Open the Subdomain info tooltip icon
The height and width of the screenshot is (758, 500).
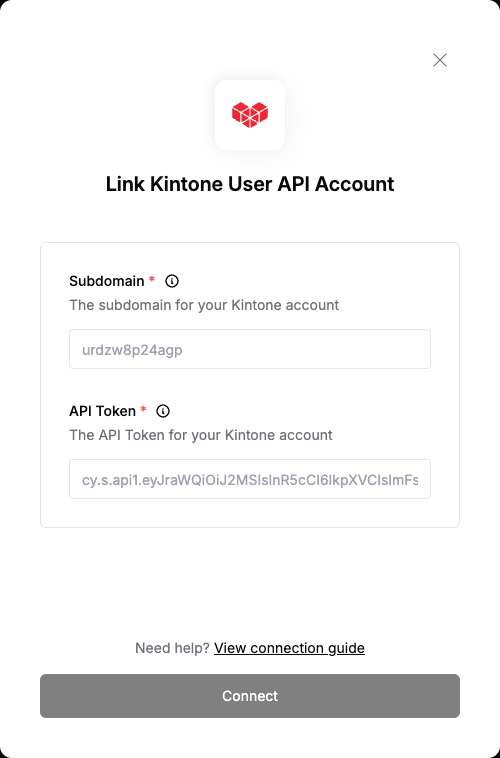[172, 281]
